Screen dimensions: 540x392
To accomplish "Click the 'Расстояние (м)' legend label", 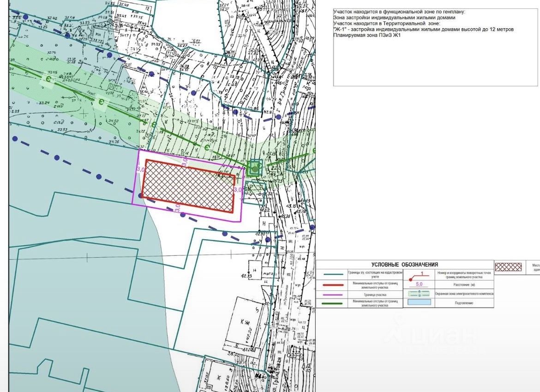I will 464,285.
